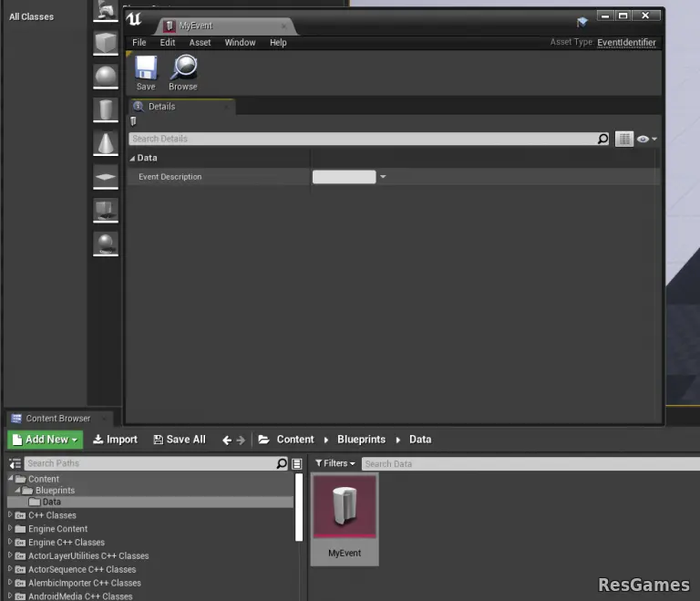This screenshot has height=601, width=700.
Task: Toggle the sources panel tree view icon
Action: coord(15,464)
